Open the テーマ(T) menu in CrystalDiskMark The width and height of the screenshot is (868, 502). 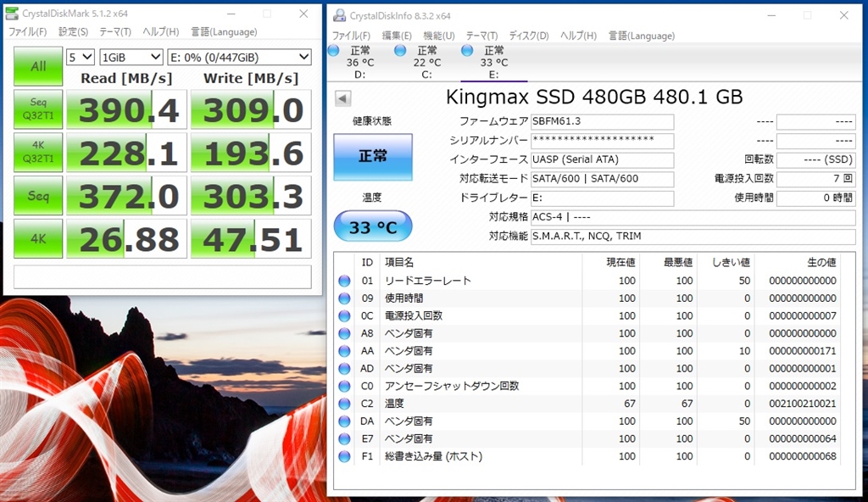click(115, 31)
